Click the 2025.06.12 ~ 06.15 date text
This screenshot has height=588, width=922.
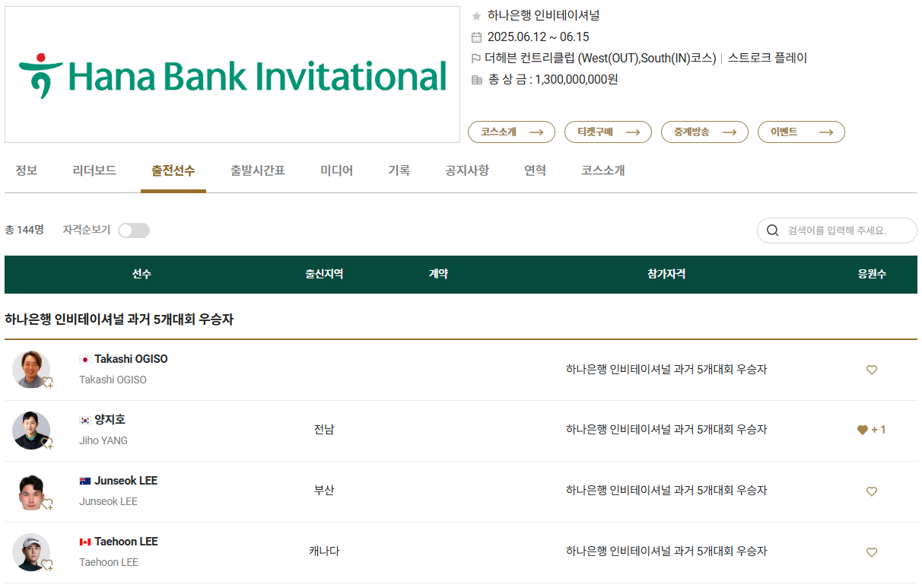click(538, 37)
